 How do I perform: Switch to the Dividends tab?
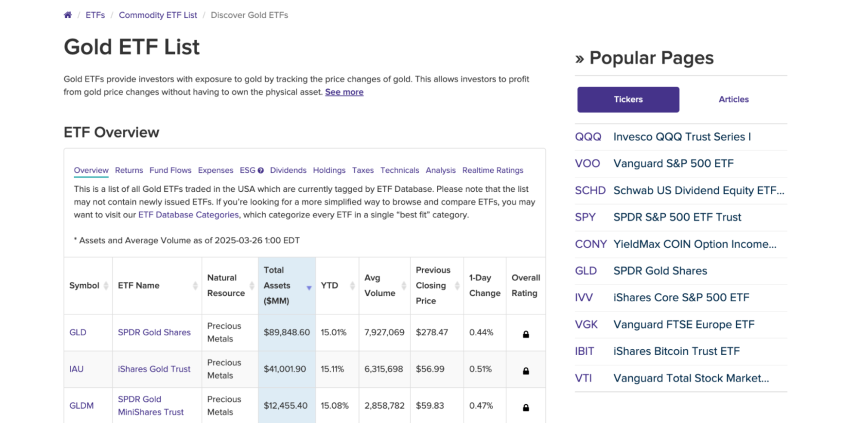click(x=288, y=171)
